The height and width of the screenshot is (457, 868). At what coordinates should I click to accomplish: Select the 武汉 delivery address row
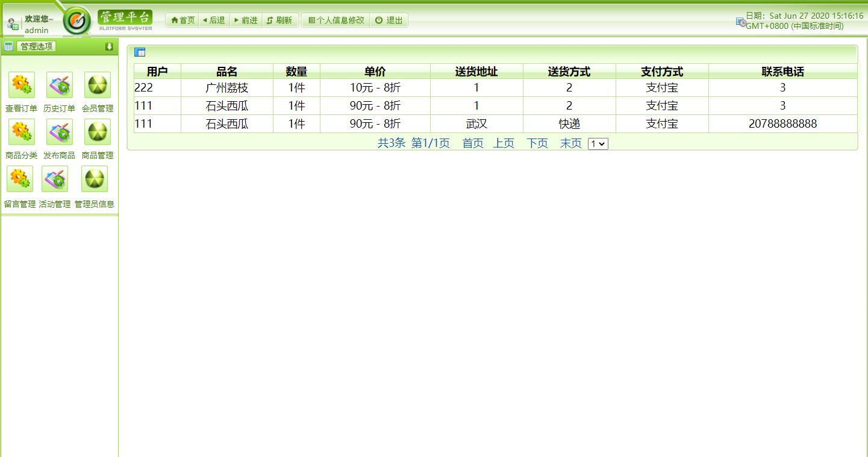coord(476,123)
